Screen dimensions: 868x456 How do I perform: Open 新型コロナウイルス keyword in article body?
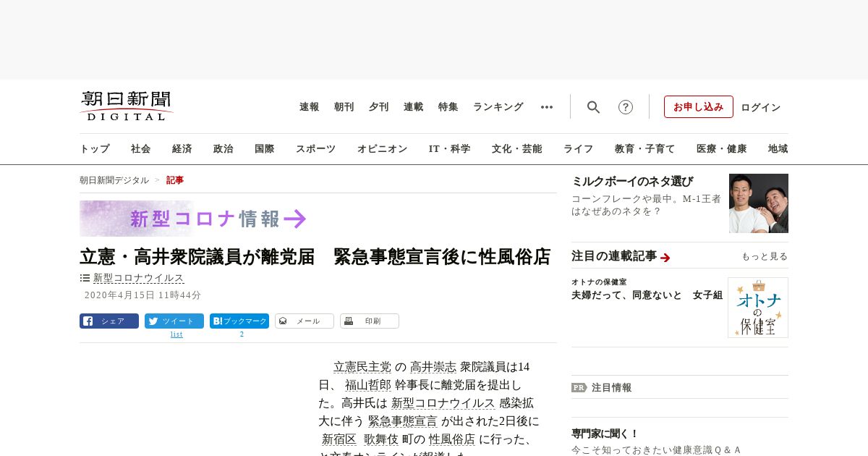[443, 403]
